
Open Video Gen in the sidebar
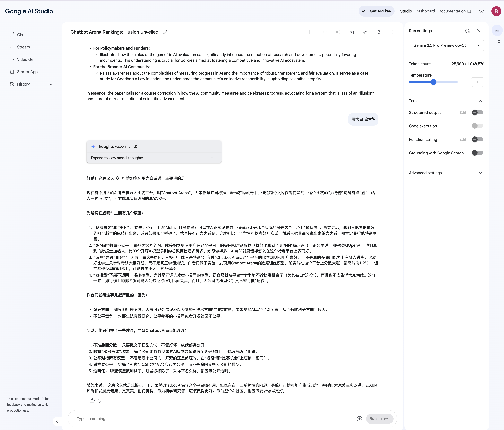pos(23,59)
